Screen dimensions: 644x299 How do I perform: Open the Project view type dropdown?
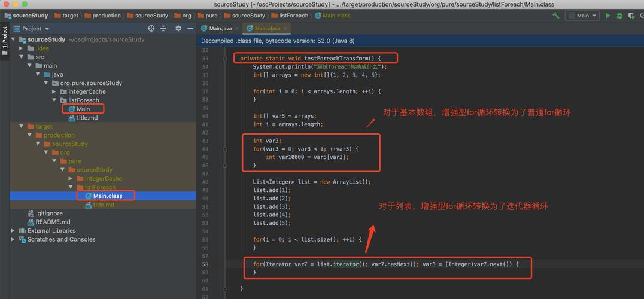pos(47,29)
